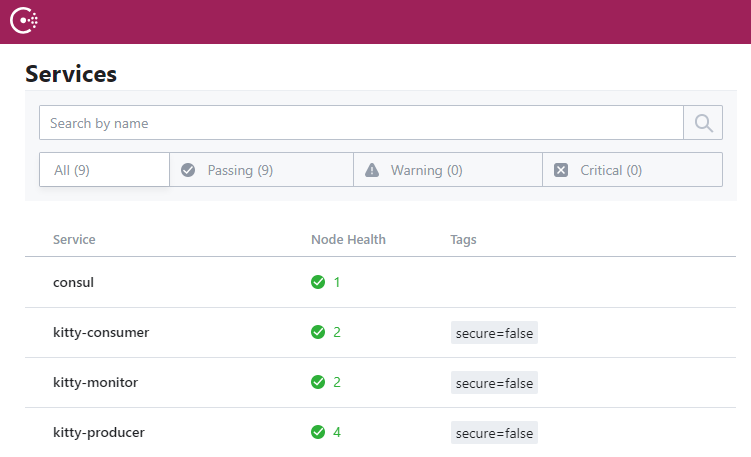Click the Critical filter X icon
The height and width of the screenshot is (457, 751).
click(x=561, y=170)
